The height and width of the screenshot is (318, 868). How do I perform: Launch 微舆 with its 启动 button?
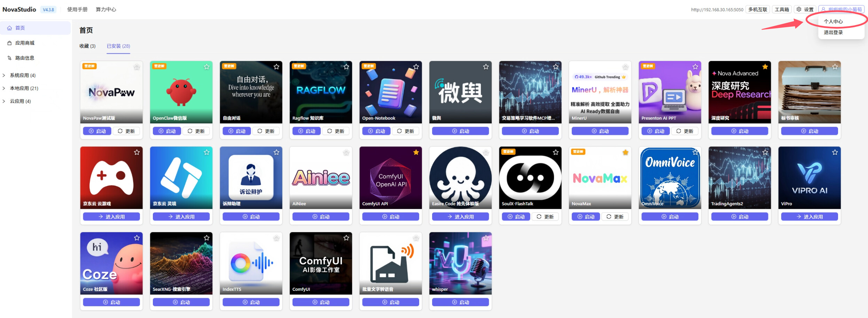[460, 131]
